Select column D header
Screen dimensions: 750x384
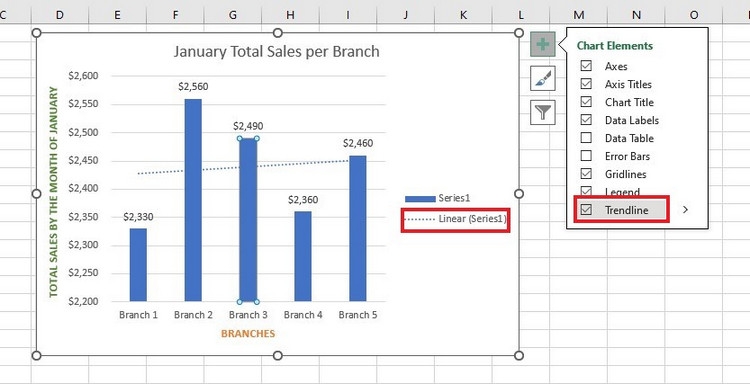60,15
